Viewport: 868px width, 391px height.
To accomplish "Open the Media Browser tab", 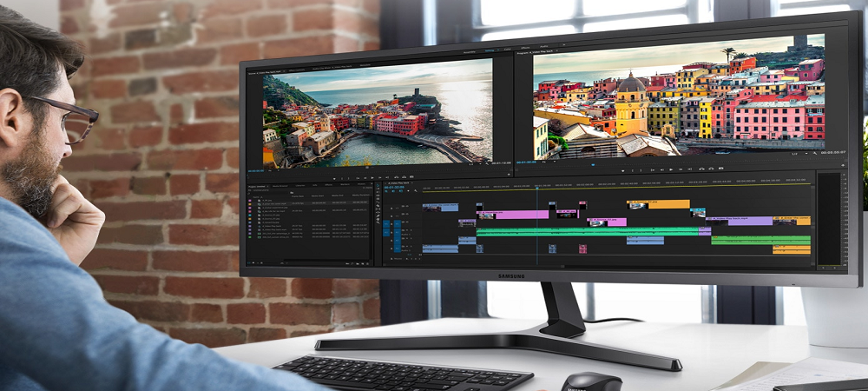I will click(279, 186).
